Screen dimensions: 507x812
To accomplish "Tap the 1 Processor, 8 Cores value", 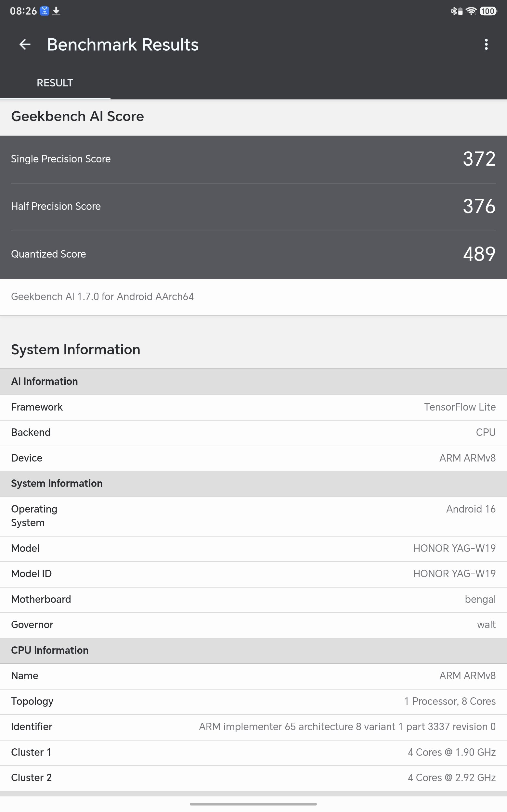I will pos(450,702).
